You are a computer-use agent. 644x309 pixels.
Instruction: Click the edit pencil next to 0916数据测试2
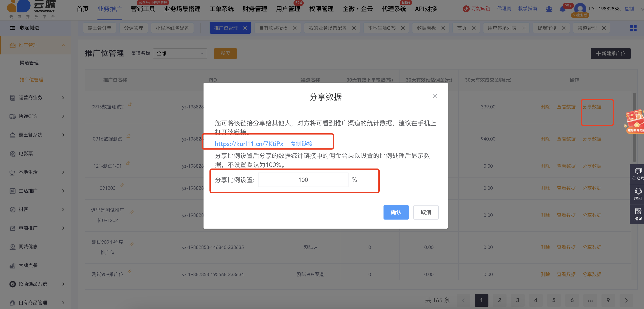(x=130, y=104)
